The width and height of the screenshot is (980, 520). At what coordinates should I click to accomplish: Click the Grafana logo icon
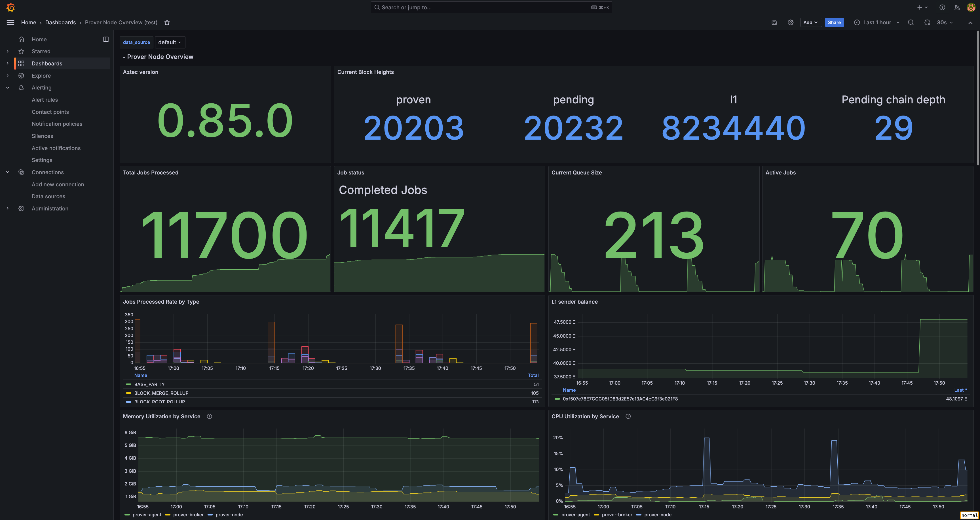11,7
